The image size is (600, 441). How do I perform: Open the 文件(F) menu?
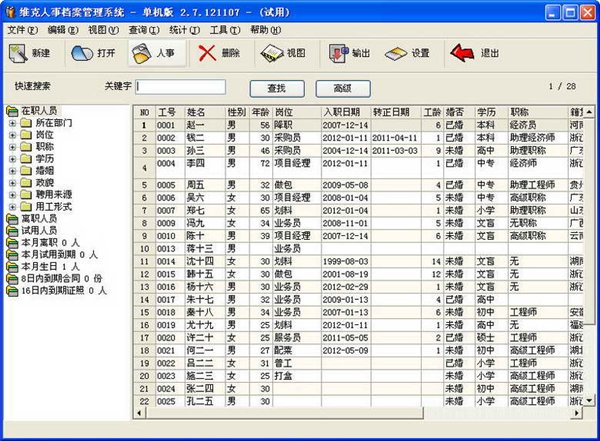[x=22, y=30]
